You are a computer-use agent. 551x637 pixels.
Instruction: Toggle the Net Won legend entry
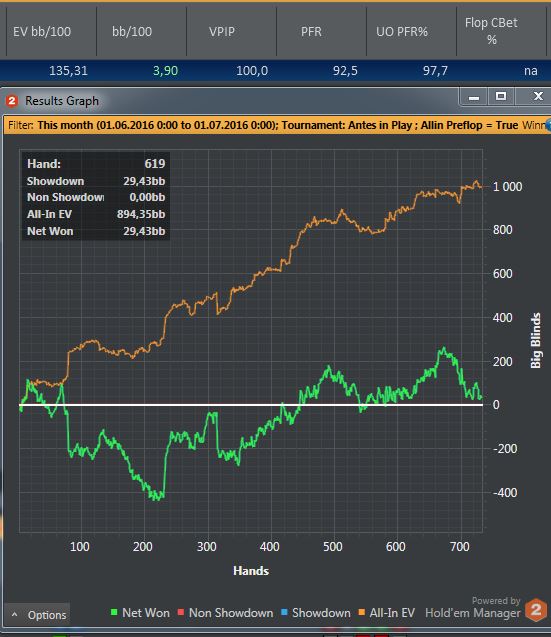click(x=140, y=613)
